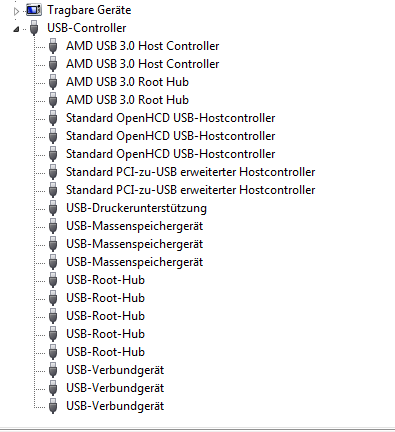Click icon of second PCI-zu-USB erweiterter Hostcontroller
The height and width of the screenshot is (432, 395).
(53, 190)
